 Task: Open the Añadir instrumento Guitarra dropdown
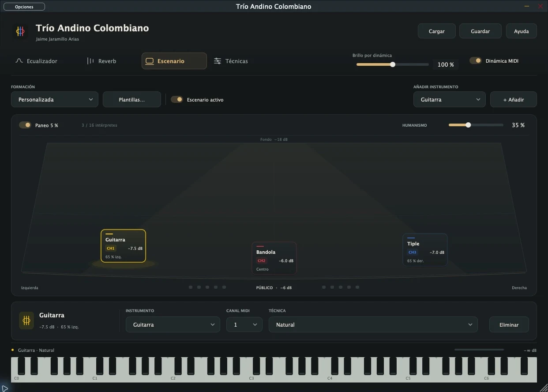click(x=450, y=99)
